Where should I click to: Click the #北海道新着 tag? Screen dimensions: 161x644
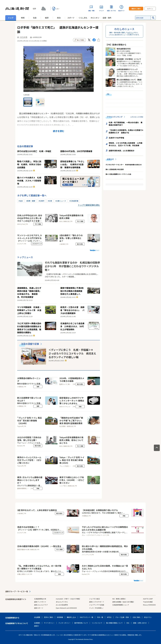[74, 201]
